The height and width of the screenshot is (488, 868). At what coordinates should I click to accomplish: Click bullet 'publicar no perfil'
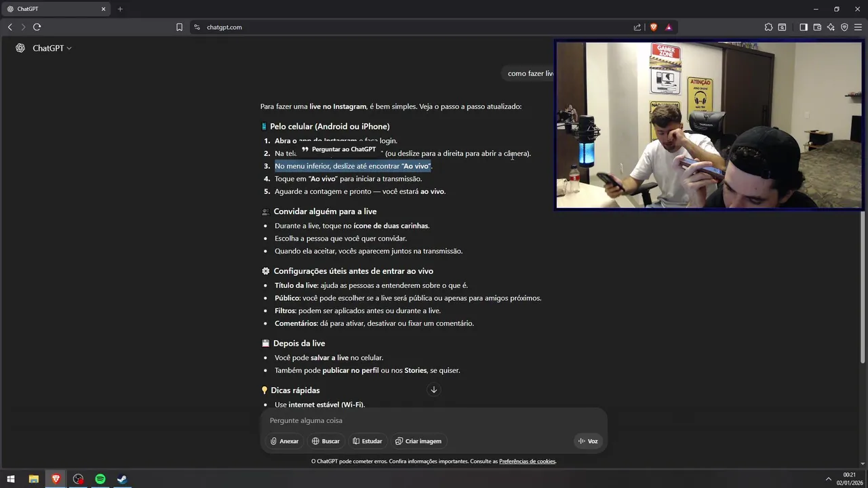point(367,371)
